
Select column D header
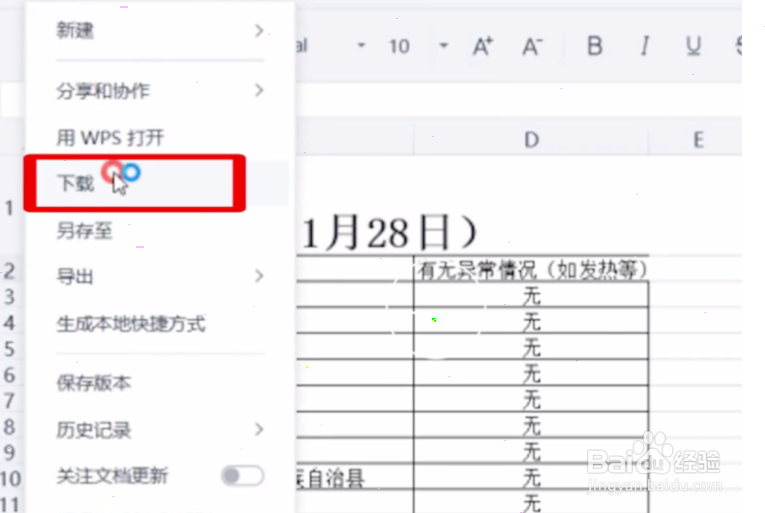[531, 140]
